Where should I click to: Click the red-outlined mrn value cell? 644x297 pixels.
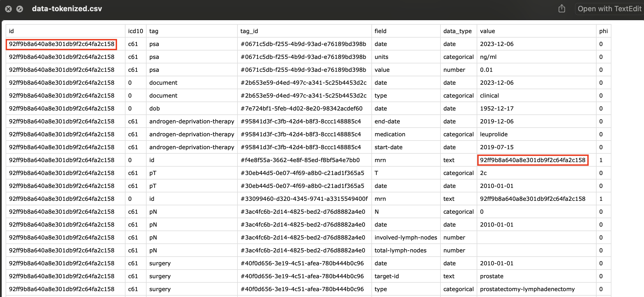(533, 160)
